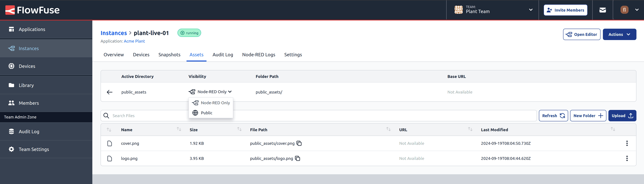Copy the file path of cover.png
The height and width of the screenshot is (184, 644).
[299, 143]
